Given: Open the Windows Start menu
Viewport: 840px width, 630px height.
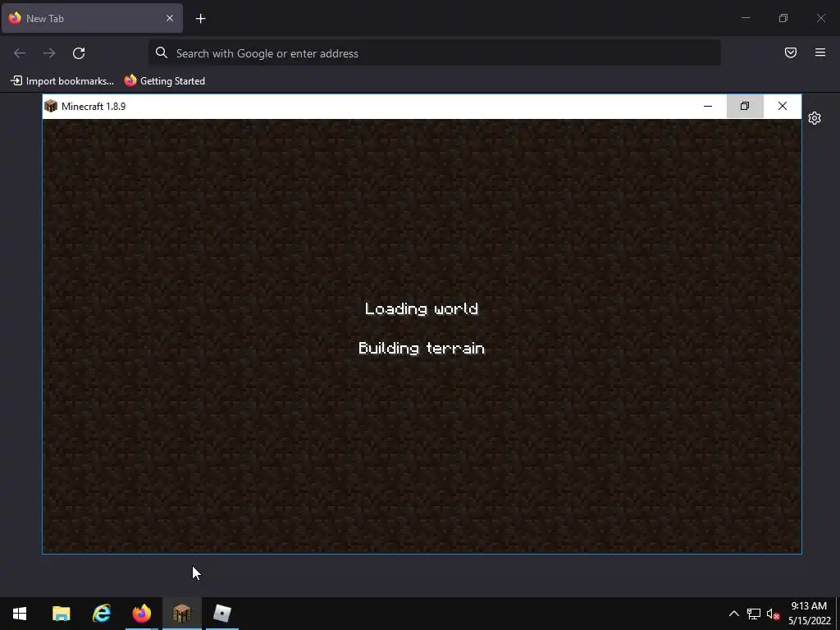Looking at the screenshot, I should (x=20, y=614).
